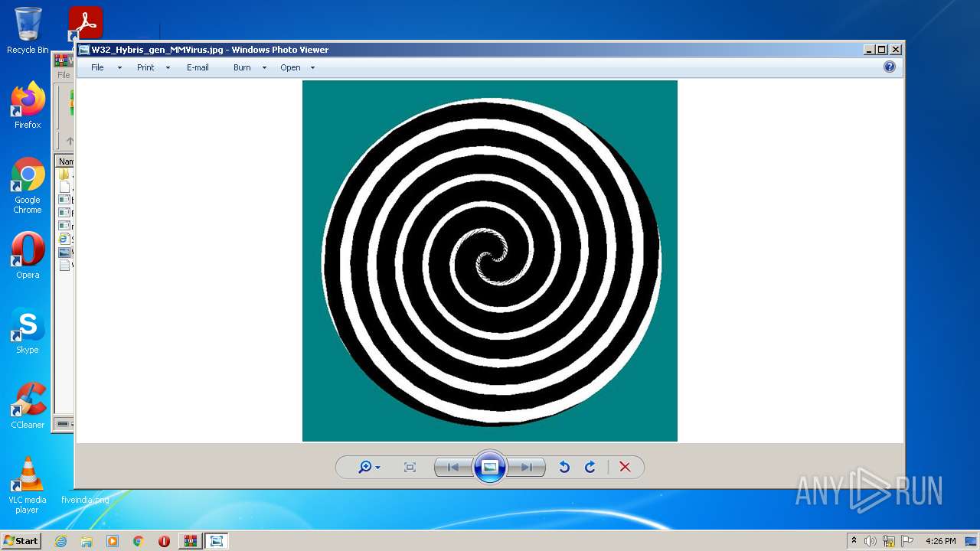Open the Recycle Bin desktop icon
The width and height of the screenshot is (980, 551).
click(28, 31)
